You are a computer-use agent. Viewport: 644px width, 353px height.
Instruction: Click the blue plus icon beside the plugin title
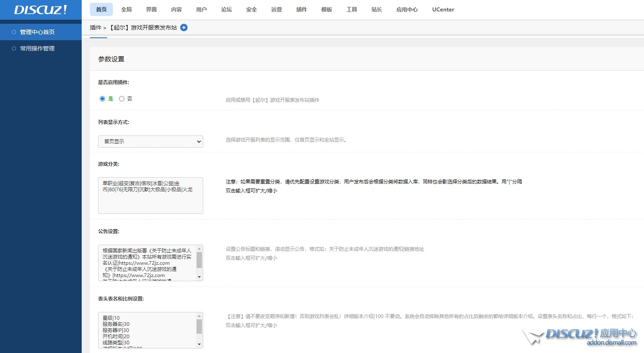[184, 28]
